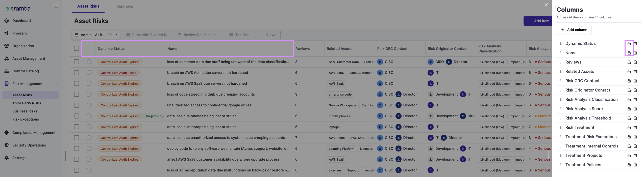Viewport: 644px width, 177px height.
Task: Open the Admin - All items view dropdown
Action: 96,35
